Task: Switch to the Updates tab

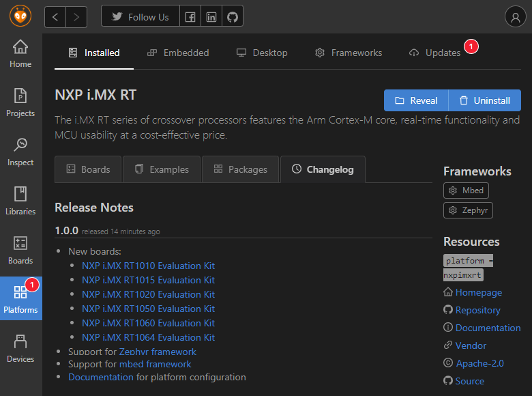Action: point(435,53)
